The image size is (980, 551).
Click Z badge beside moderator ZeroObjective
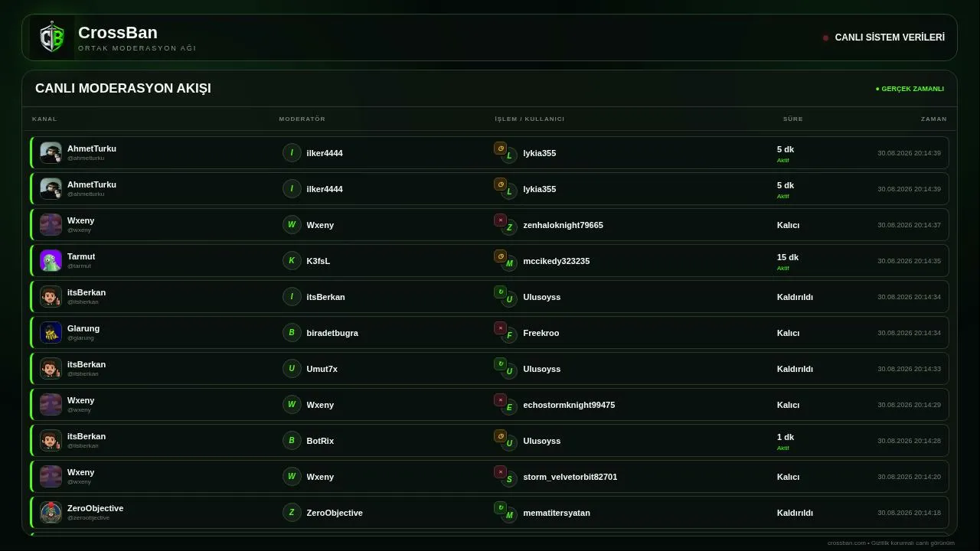292,513
